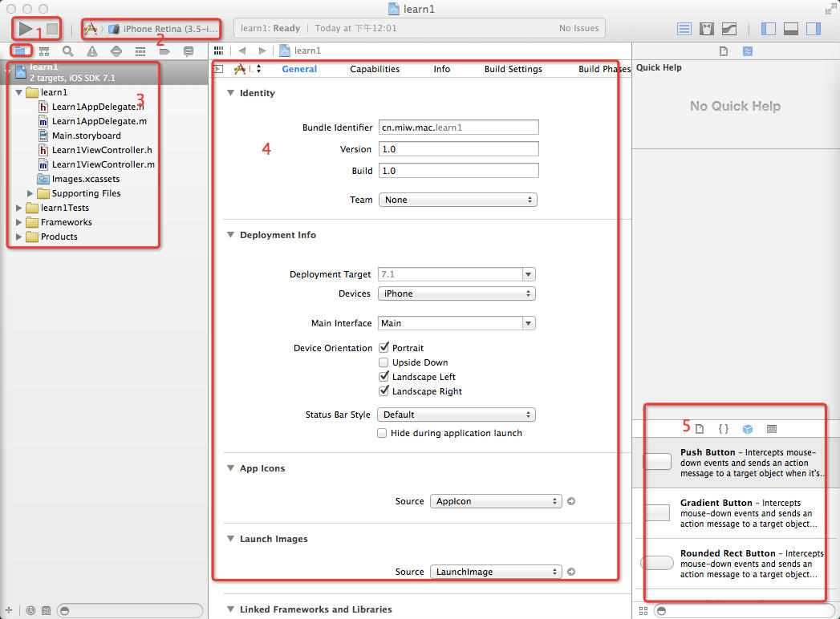Stop the running build
Image resolution: width=840 pixels, height=619 pixels.
[52, 28]
